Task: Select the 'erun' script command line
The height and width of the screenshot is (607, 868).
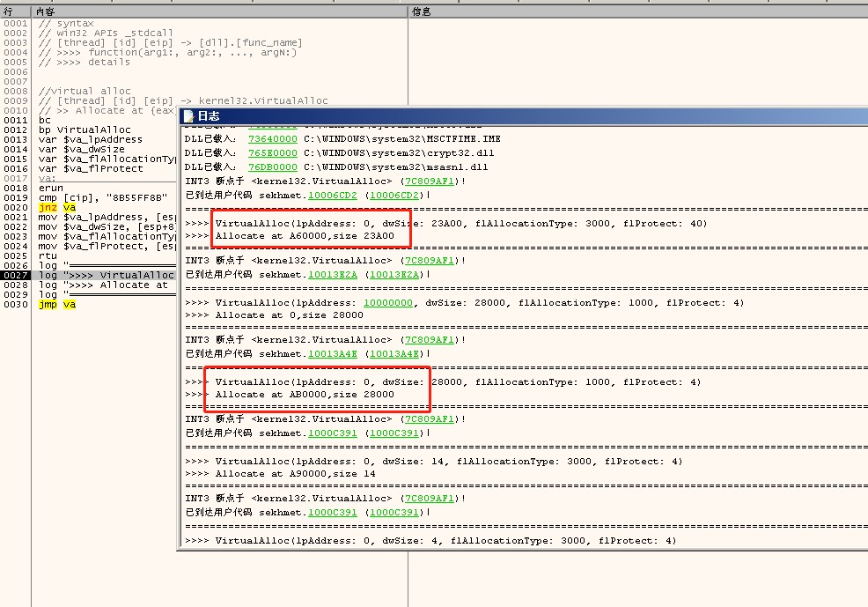Action: 51,188
